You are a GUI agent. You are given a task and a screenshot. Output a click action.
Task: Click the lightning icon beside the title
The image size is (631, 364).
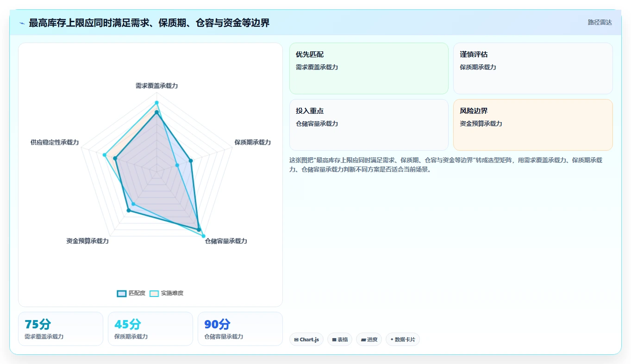coord(22,23)
